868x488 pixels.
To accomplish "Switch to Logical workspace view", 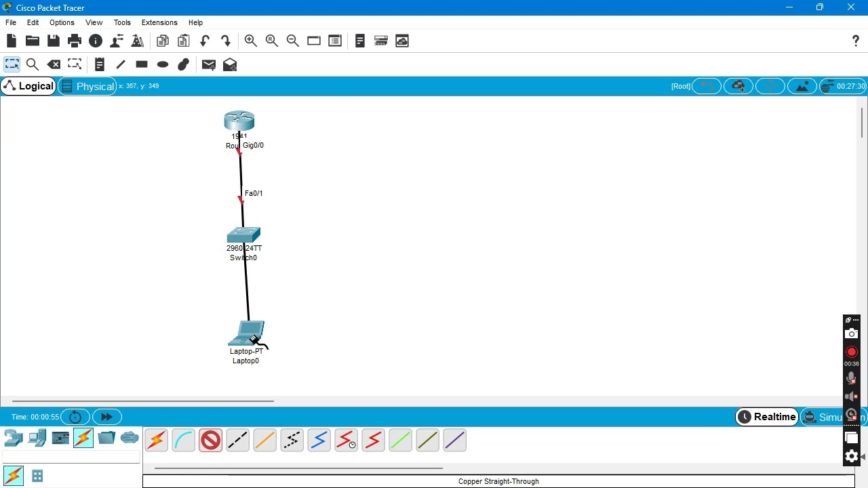I will coord(28,86).
